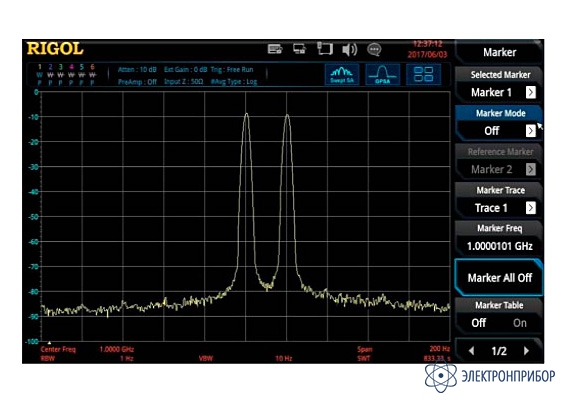Set Marker Table to On

click(x=520, y=323)
